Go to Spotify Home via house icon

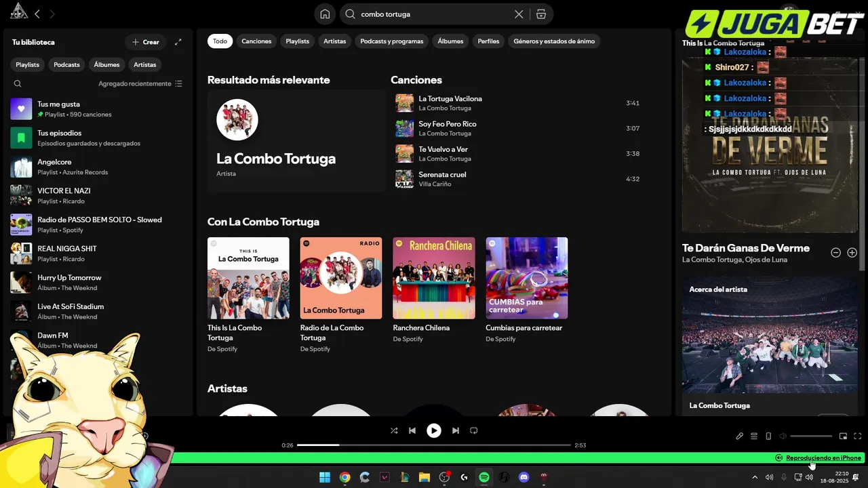tap(325, 14)
